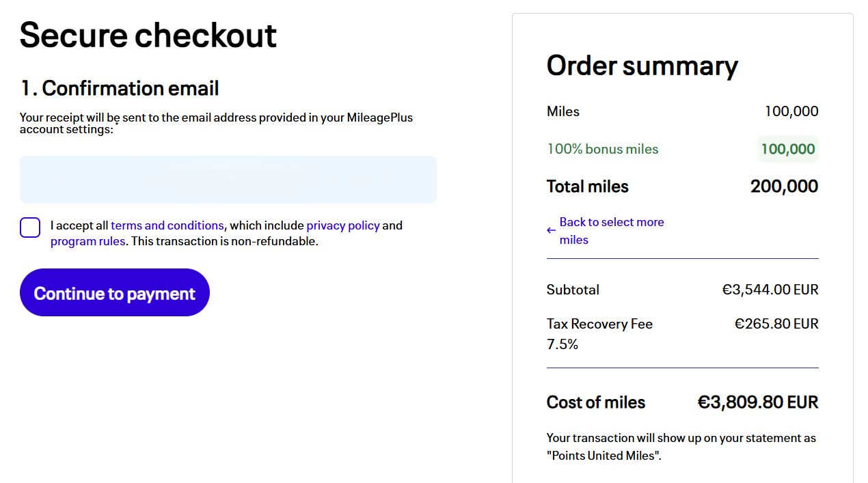The image size is (868, 483).
Task: Select the email address input field
Action: (x=228, y=180)
